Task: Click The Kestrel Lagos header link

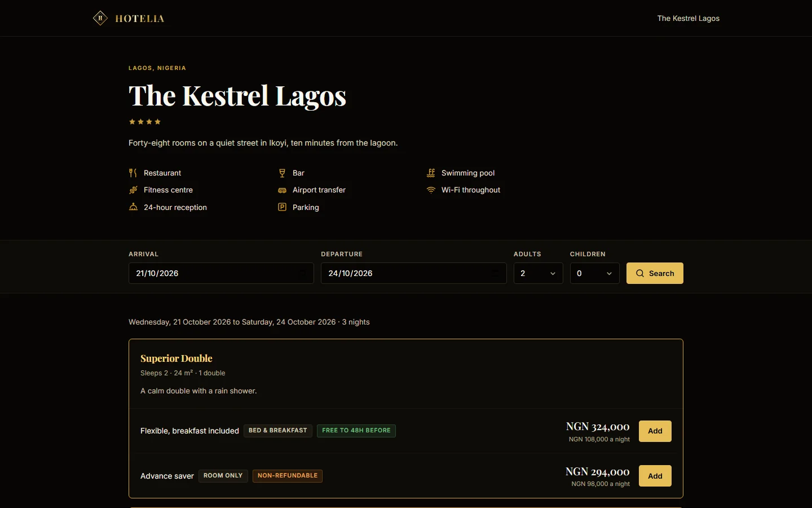Action: (x=688, y=18)
